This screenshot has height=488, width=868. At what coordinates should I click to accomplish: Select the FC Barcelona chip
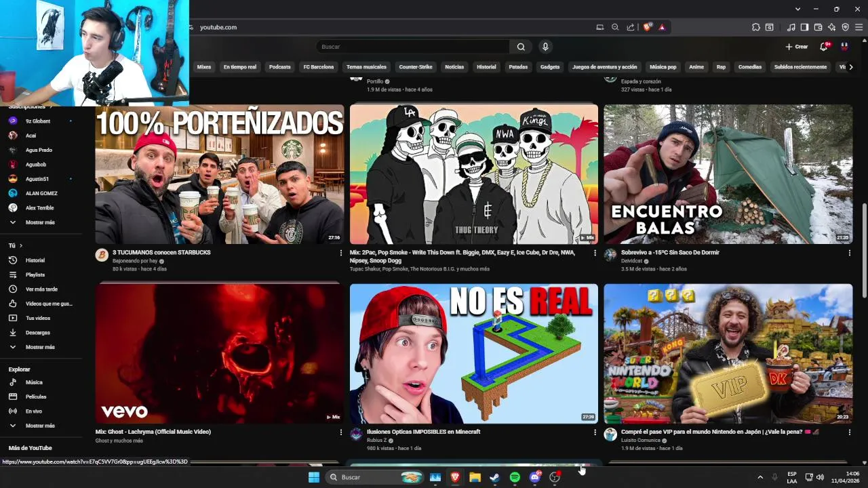pos(319,67)
